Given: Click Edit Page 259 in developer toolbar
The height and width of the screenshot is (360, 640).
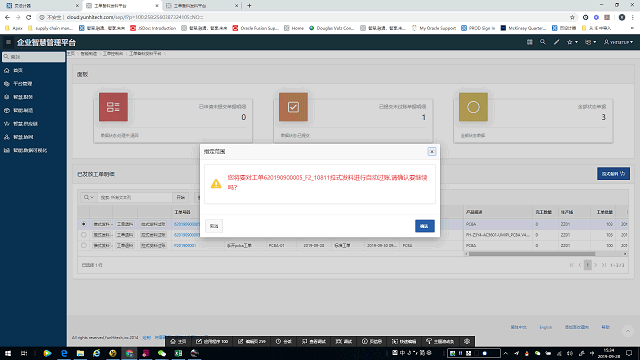Looking at the screenshot, I should [x=251, y=341].
